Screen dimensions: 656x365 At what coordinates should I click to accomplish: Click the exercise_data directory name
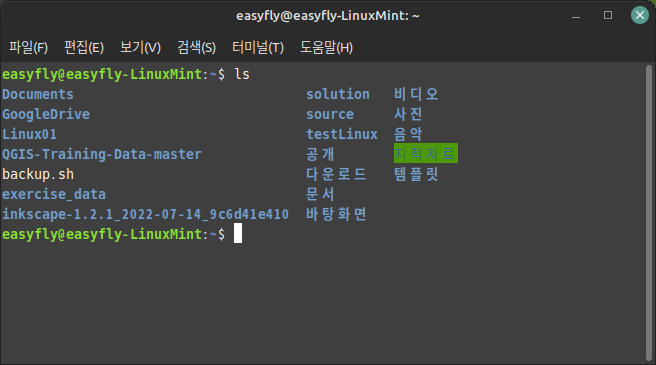[54, 194]
